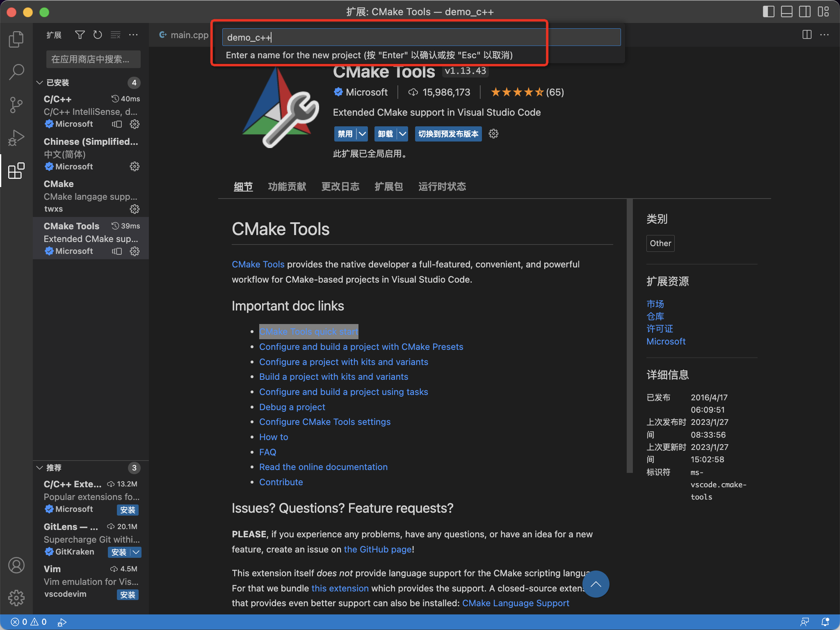This screenshot has height=630, width=840.
Task: Open the Contribute link
Action: coord(281,482)
